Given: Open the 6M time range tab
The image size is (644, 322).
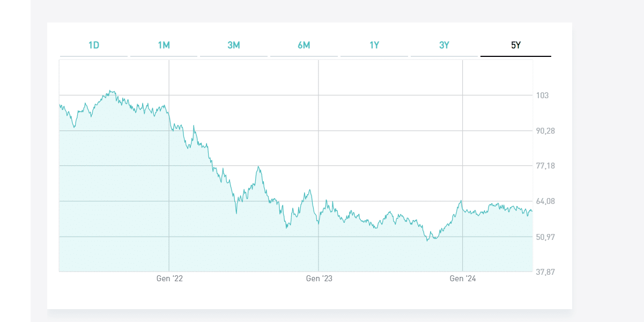Looking at the screenshot, I should tap(304, 45).
